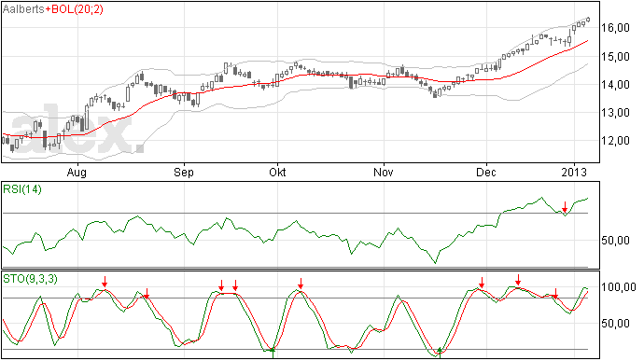
Task: Click the Nov date axis label
Action: click(x=383, y=172)
